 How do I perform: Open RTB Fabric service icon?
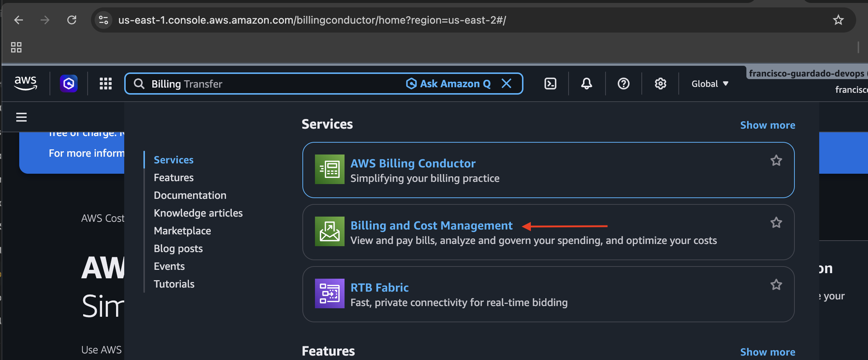coord(330,293)
